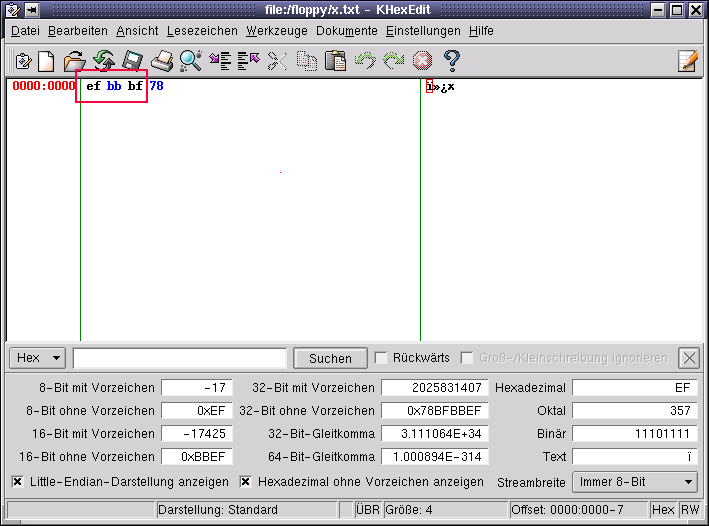Click the scissors cut icon
709x526 pixels.
pyautogui.click(x=277, y=61)
